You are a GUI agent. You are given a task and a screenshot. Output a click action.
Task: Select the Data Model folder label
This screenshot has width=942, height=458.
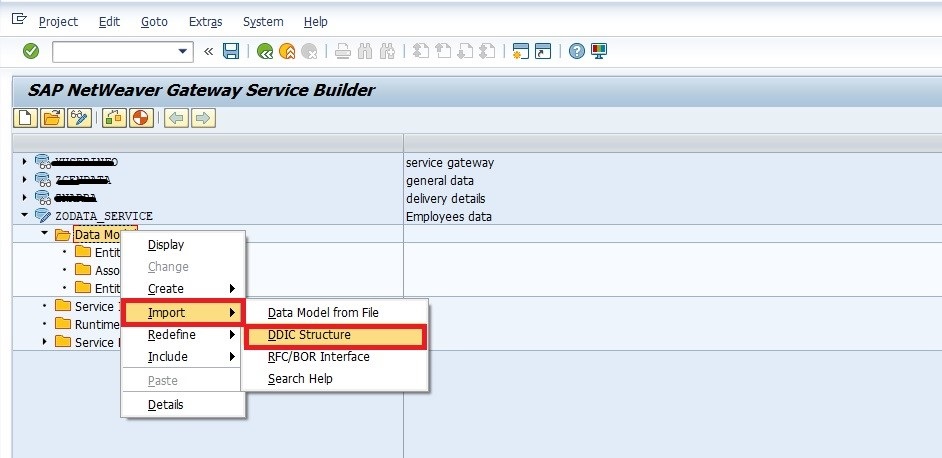99,234
